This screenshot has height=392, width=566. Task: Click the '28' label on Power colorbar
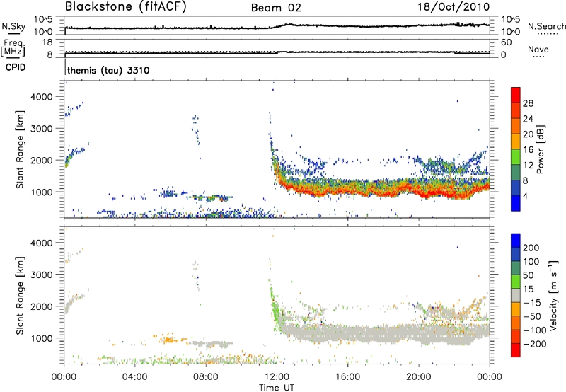pos(528,103)
